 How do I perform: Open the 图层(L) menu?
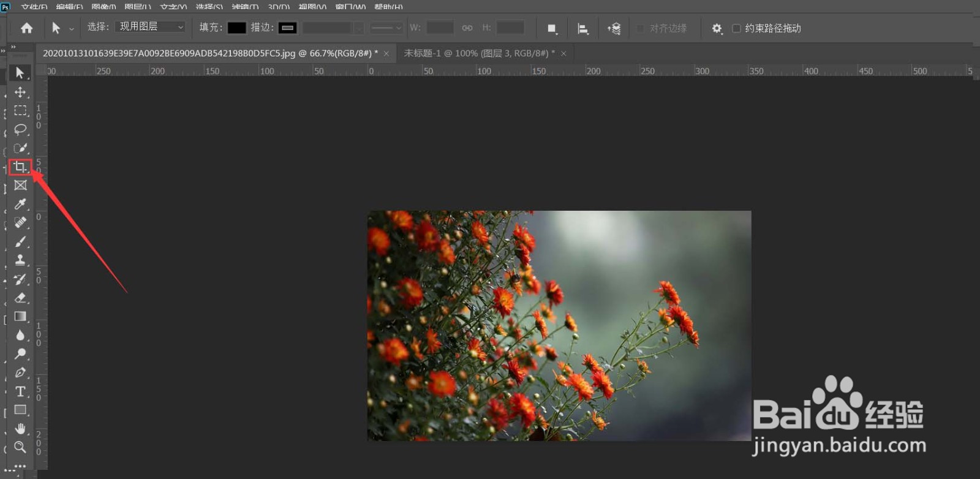tap(138, 6)
